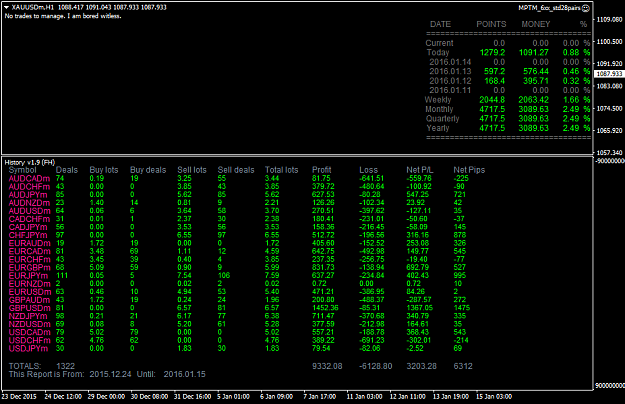
Task: Click the Deals column header
Action: (67, 170)
